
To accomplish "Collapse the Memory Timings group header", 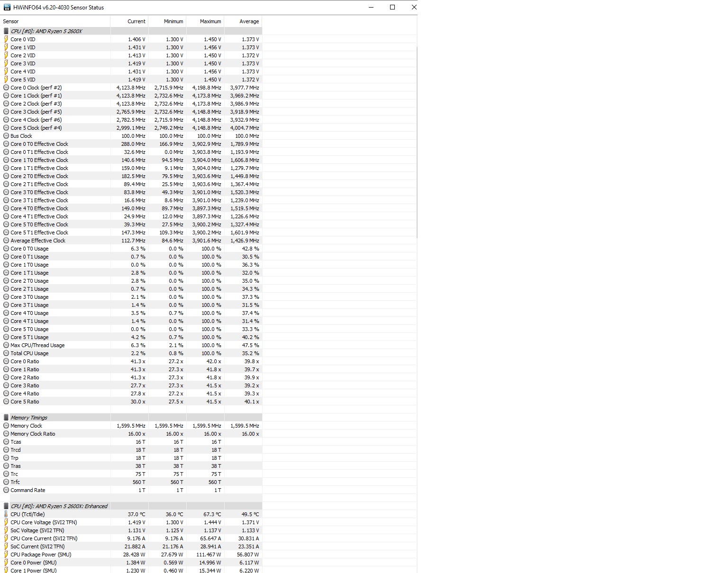I will click(x=131, y=418).
